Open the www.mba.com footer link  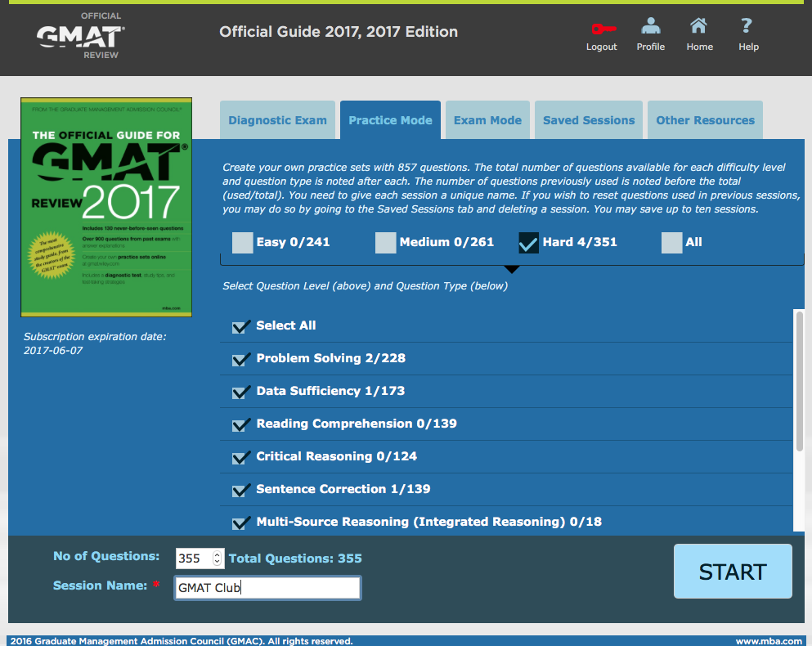coord(769,641)
